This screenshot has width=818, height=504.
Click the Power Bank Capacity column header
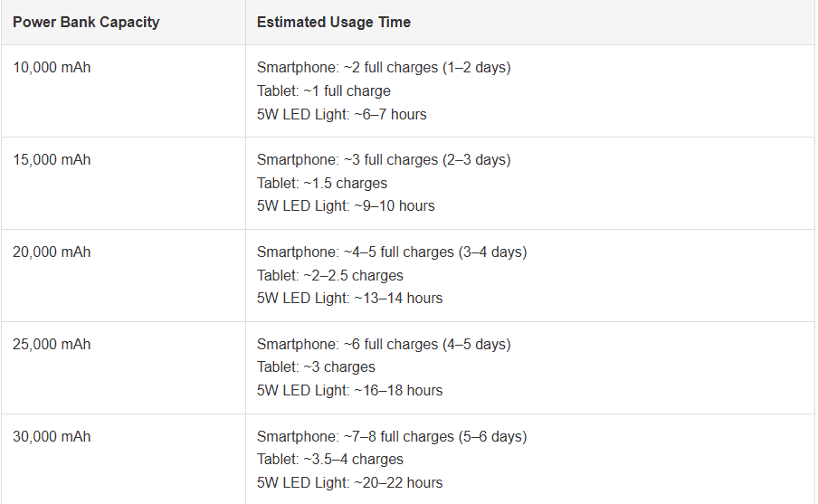pyautogui.click(x=86, y=22)
